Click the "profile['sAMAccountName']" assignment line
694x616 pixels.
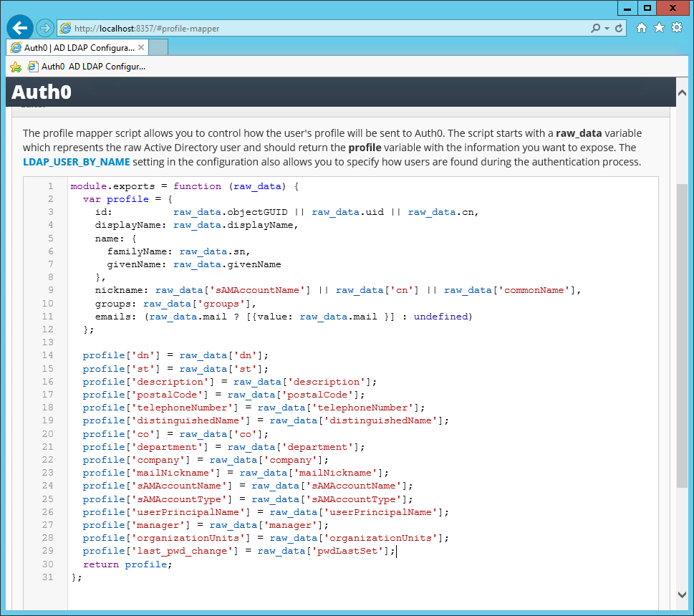pyautogui.click(x=247, y=486)
